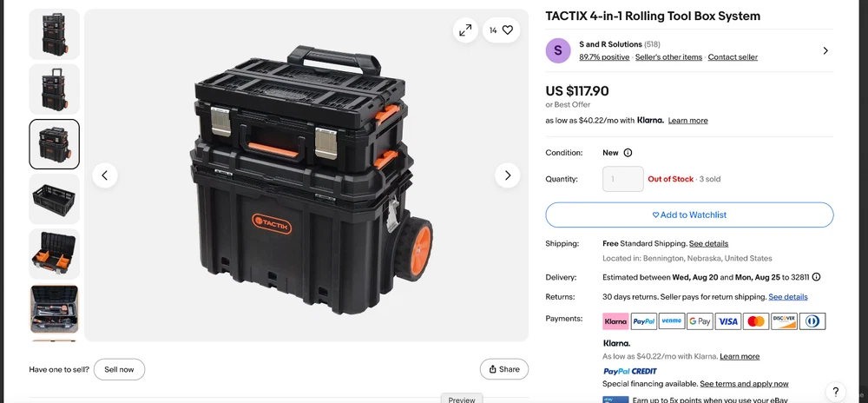The height and width of the screenshot is (403, 868).
Task: Show the next product image
Action: point(508,175)
